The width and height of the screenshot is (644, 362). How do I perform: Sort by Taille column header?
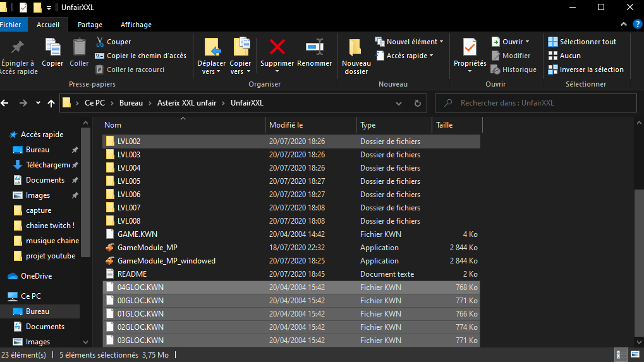coord(457,125)
